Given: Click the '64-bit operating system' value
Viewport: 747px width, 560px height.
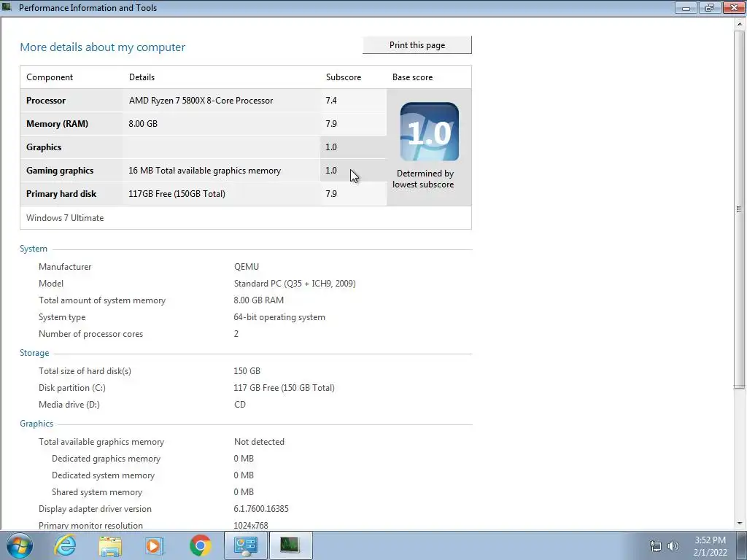Looking at the screenshot, I should [279, 317].
